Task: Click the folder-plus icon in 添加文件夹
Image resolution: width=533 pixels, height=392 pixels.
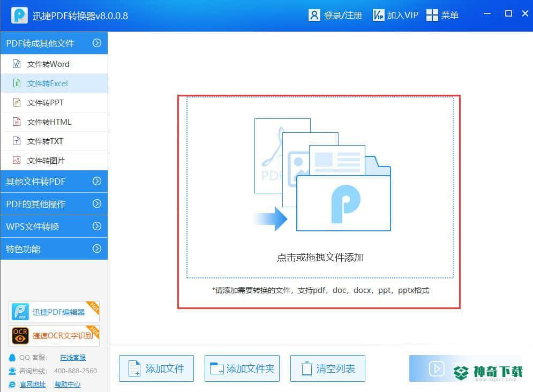Action: pos(217,368)
